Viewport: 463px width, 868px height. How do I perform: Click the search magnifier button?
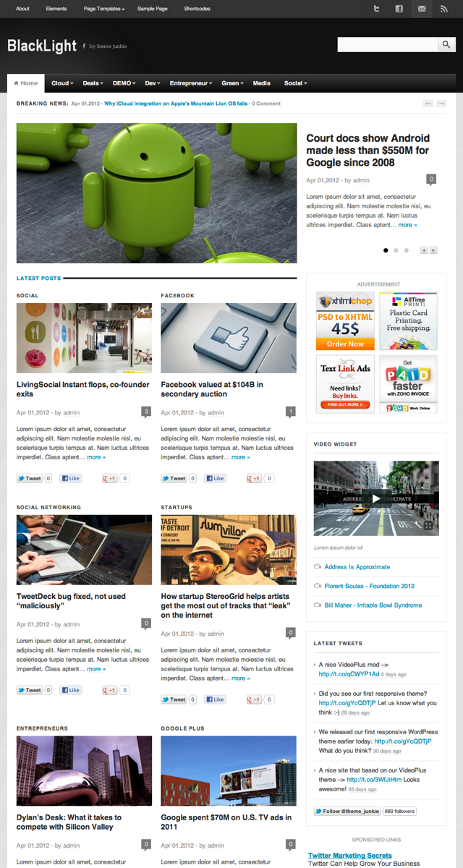[x=447, y=45]
